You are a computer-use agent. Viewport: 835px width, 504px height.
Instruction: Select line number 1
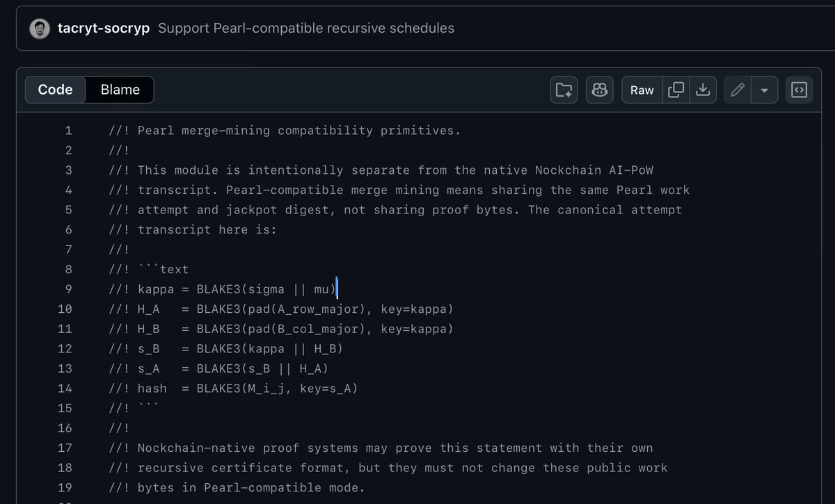(68, 130)
